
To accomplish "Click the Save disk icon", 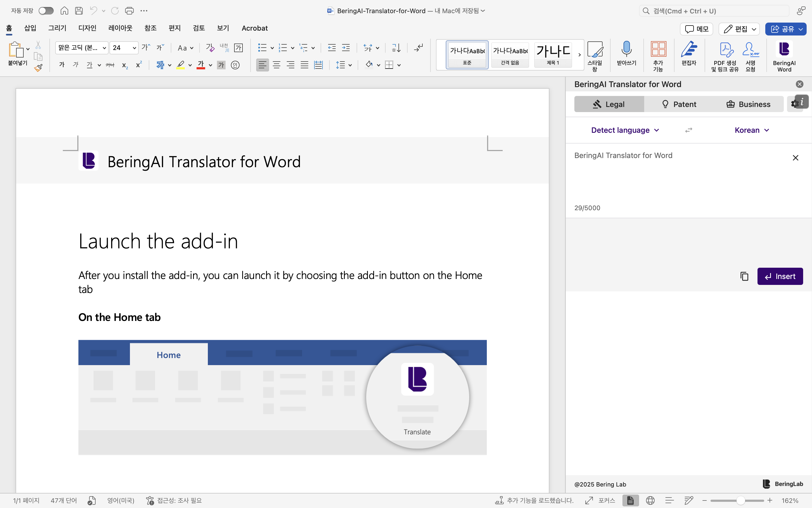I will tap(79, 11).
